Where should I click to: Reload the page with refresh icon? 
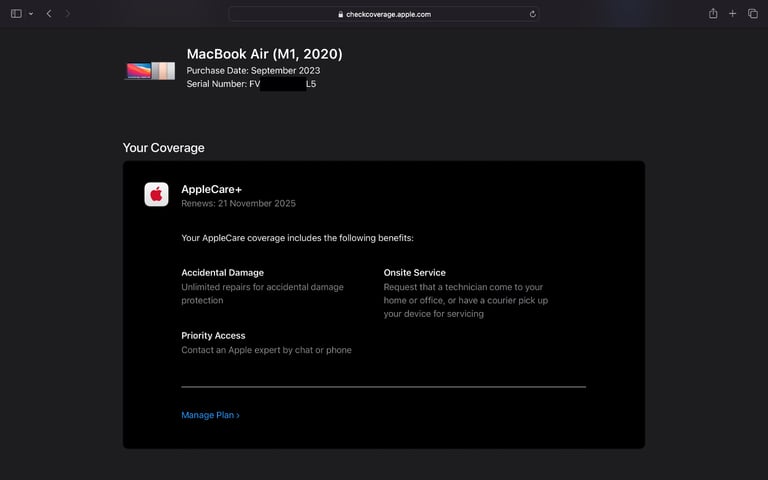[x=532, y=14]
